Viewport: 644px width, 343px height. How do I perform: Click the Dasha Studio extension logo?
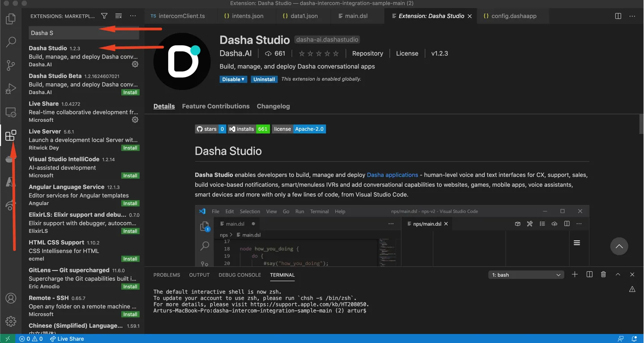click(x=182, y=61)
